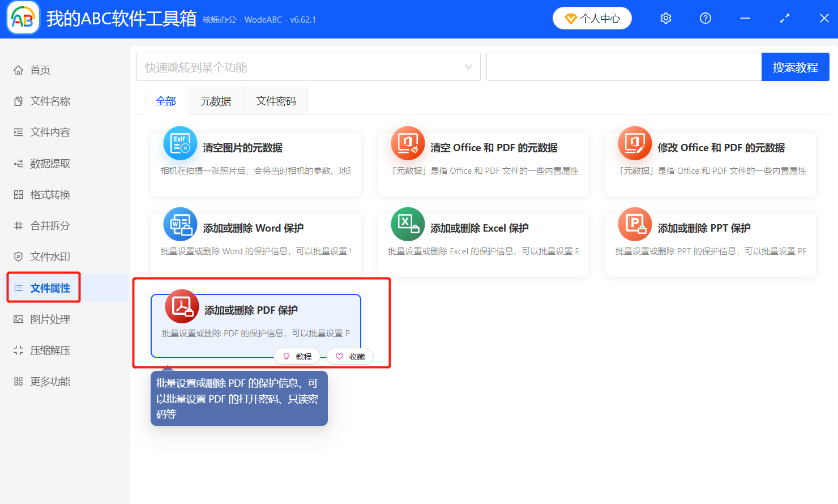Screen dimensions: 838x504
Task: Click the 搜索教程 button
Action: 795,66
